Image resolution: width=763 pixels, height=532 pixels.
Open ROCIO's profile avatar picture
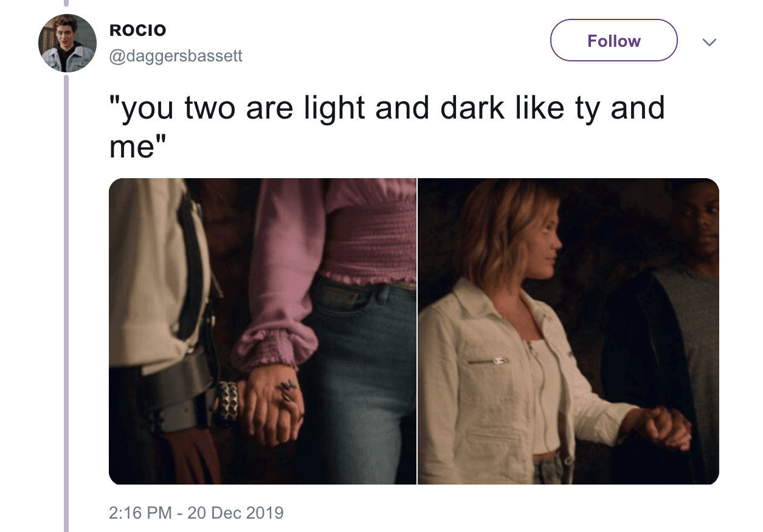pyautogui.click(x=67, y=43)
